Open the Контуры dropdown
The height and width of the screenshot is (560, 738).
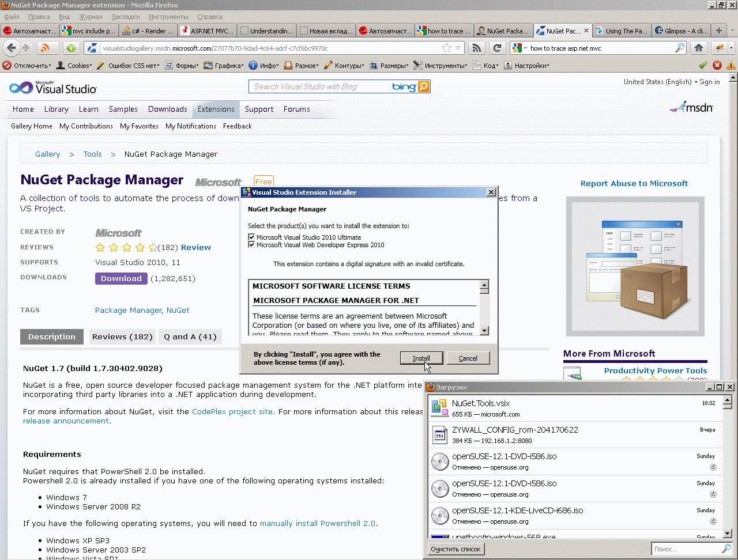tap(344, 66)
